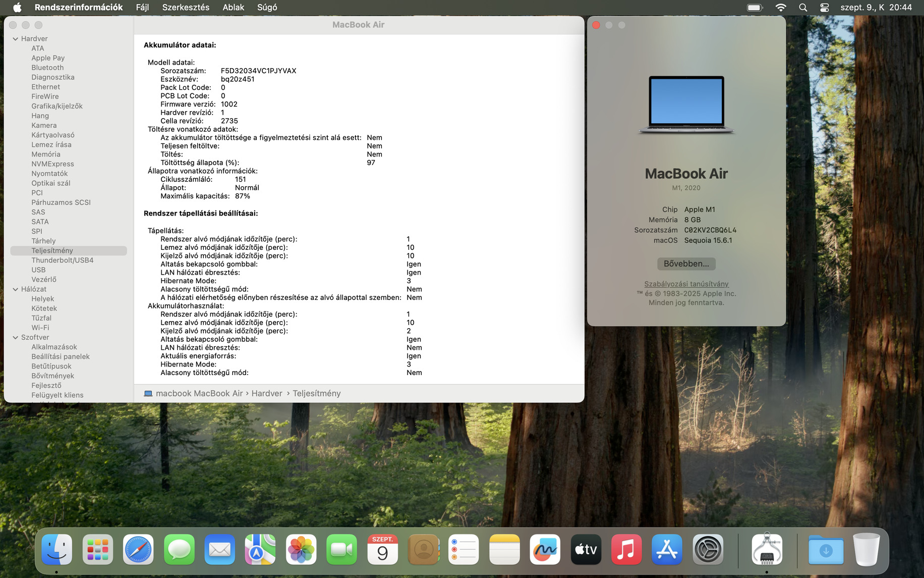Click System Information chip icon in Dock
The image size is (924, 578).
pyautogui.click(x=767, y=549)
